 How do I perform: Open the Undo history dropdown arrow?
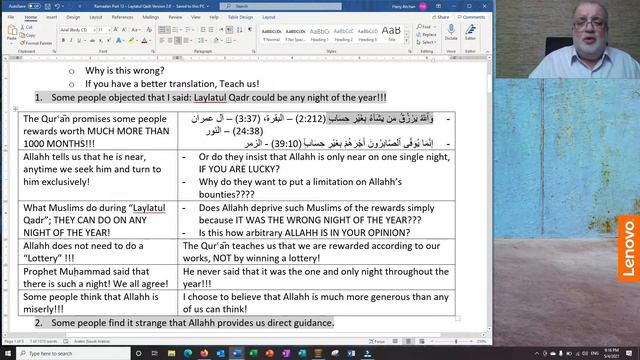coord(63,6)
